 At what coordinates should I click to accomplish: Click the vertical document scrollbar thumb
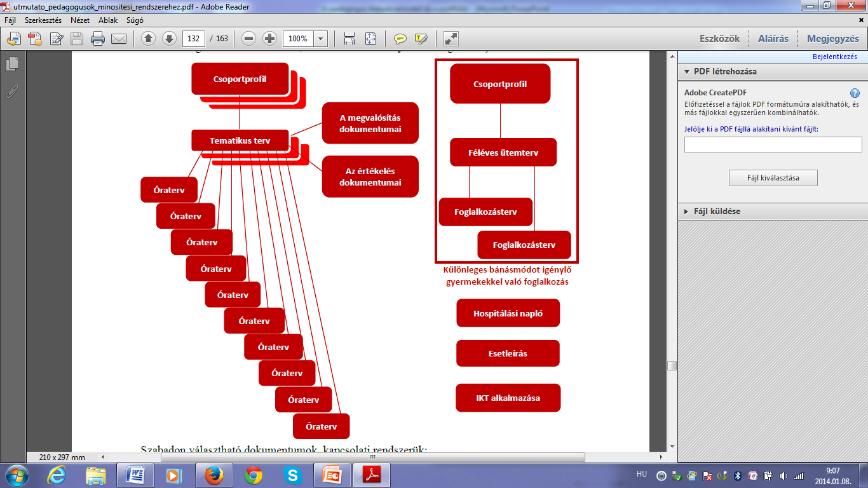(x=672, y=365)
